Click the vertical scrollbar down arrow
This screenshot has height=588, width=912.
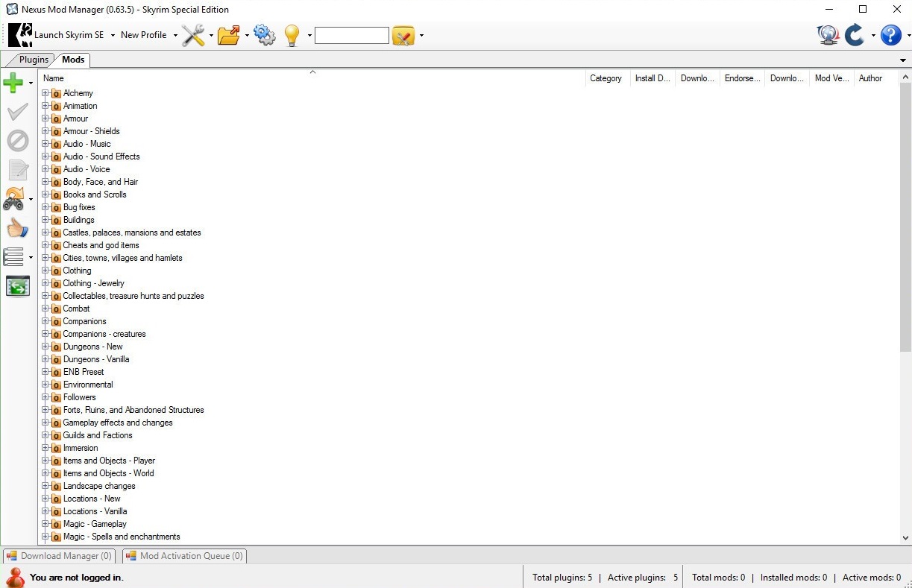tap(906, 537)
